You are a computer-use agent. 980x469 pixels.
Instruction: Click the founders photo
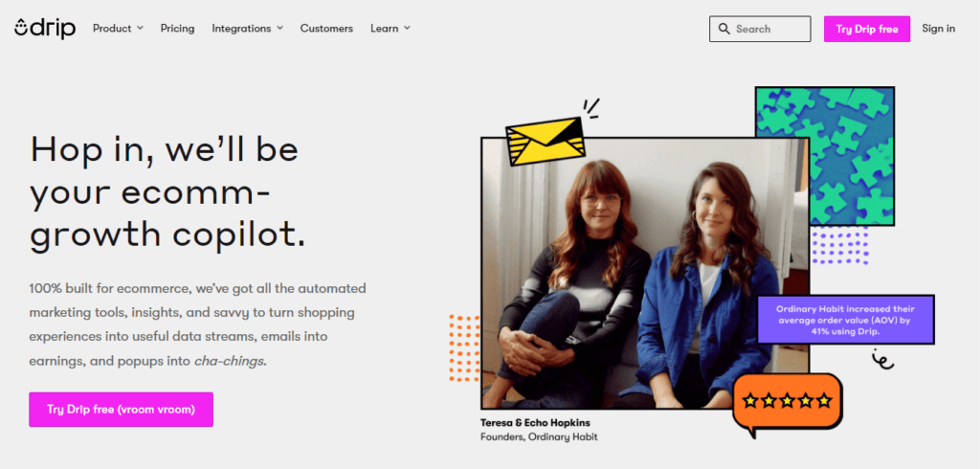pyautogui.click(x=645, y=274)
